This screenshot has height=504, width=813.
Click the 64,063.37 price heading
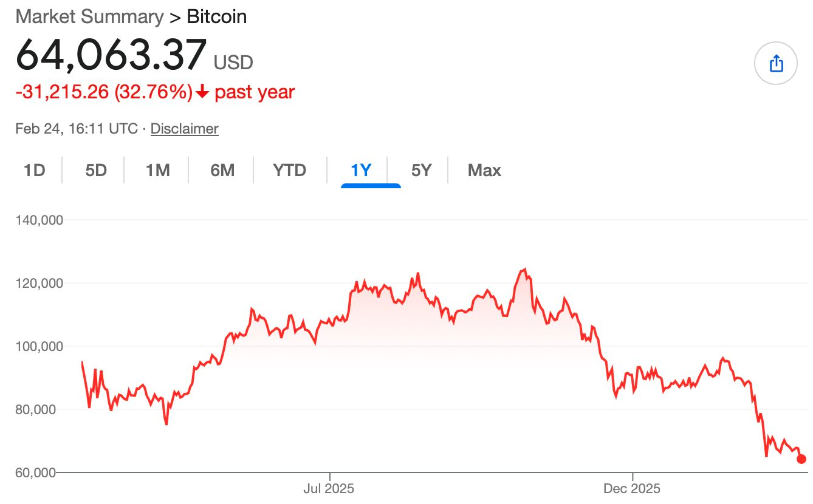pos(111,55)
